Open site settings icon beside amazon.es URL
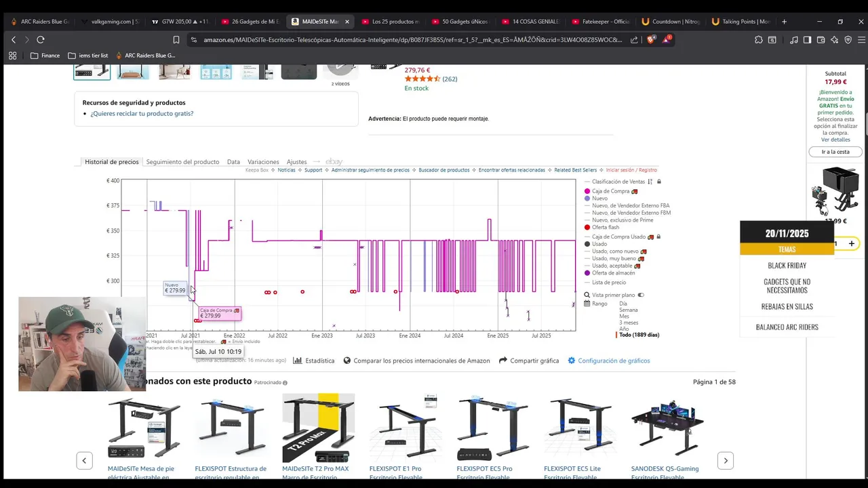The image size is (868, 488). point(194,40)
